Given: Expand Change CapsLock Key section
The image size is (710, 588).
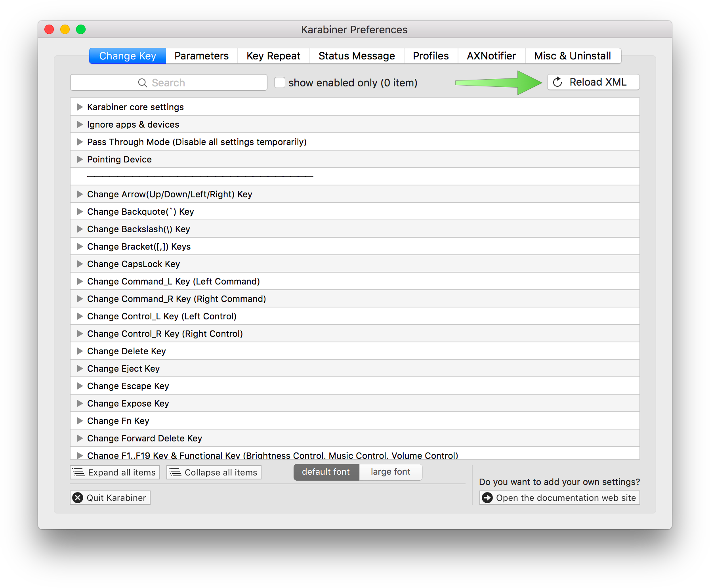Looking at the screenshot, I should [x=80, y=264].
